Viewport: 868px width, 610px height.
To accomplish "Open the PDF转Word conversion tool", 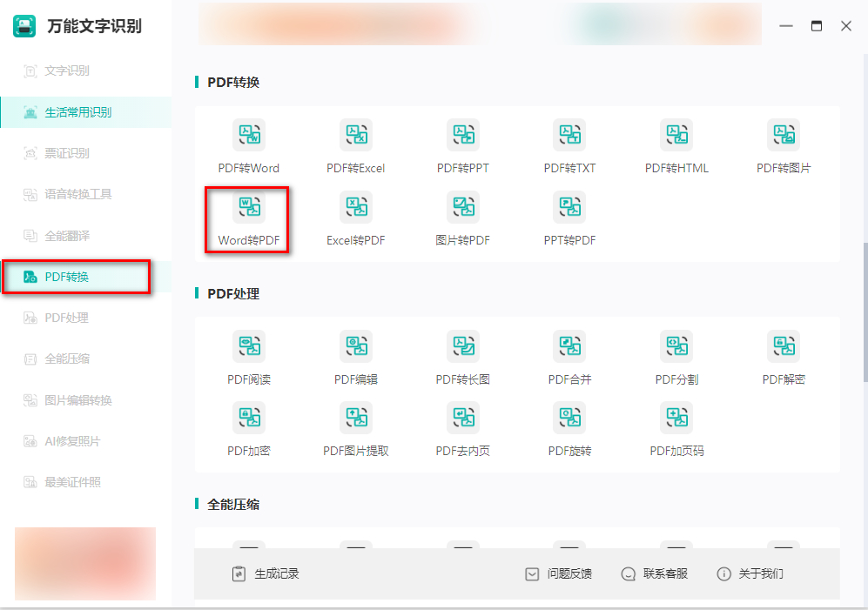I will click(x=249, y=145).
